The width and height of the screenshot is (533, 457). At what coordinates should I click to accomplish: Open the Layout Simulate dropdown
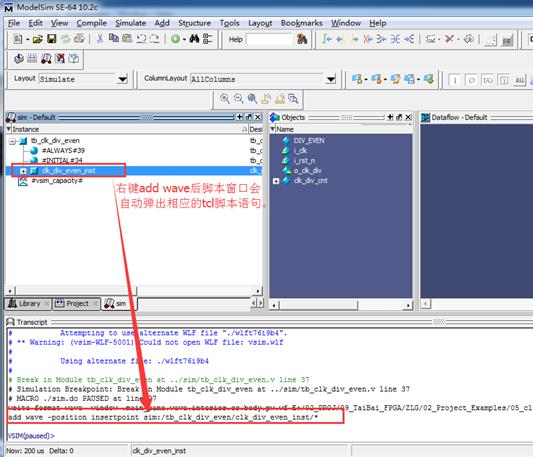click(x=122, y=79)
